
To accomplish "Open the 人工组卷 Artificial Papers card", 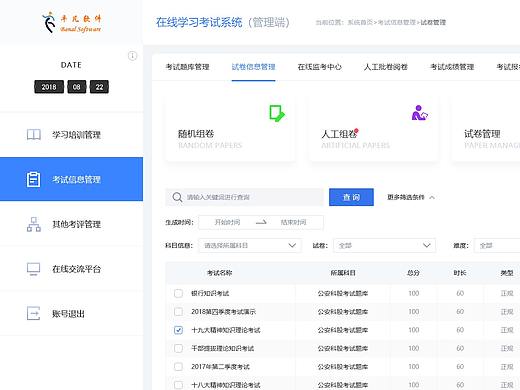I will [x=373, y=129].
